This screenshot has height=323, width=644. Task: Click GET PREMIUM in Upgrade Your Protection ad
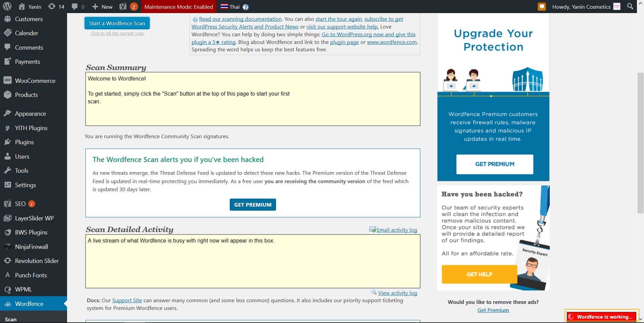[494, 164]
